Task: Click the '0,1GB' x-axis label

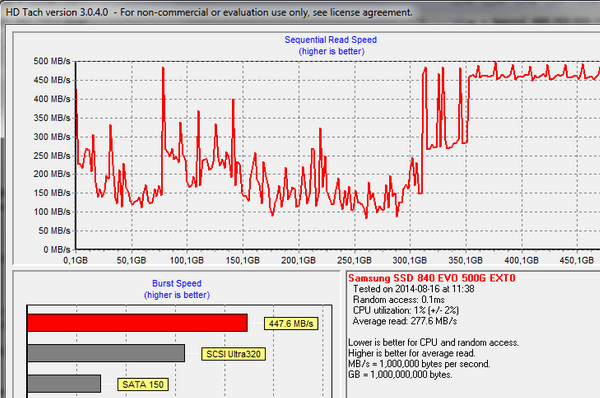Action: pyautogui.click(x=75, y=261)
